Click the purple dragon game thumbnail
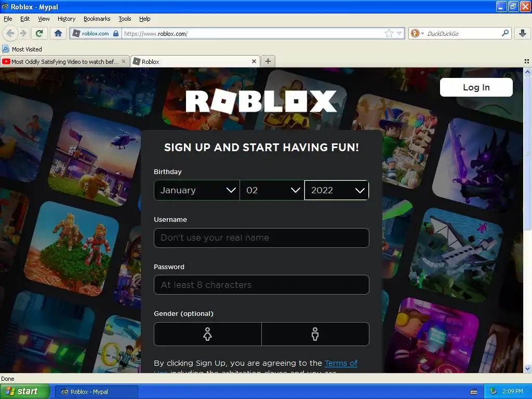532x399 pixels. pos(478,165)
